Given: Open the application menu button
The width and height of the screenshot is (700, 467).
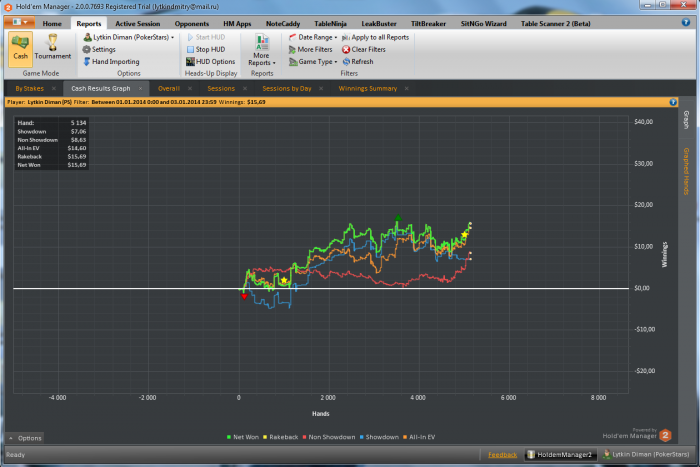Looking at the screenshot, I should (x=19, y=22).
